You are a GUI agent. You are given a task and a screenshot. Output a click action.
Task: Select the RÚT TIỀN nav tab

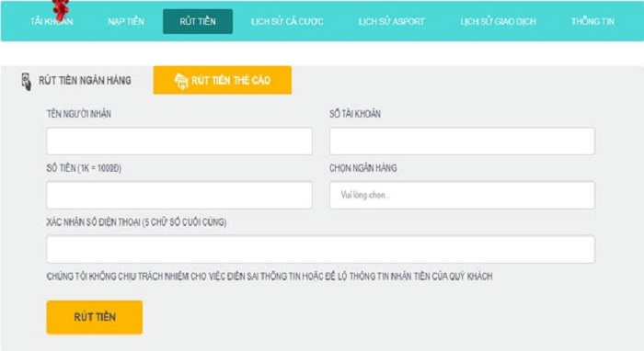[x=198, y=21]
